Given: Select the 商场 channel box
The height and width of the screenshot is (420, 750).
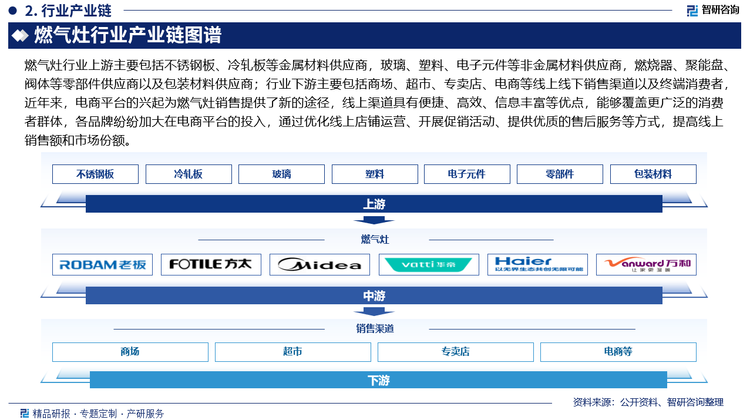Looking at the screenshot, I should pos(130,352).
